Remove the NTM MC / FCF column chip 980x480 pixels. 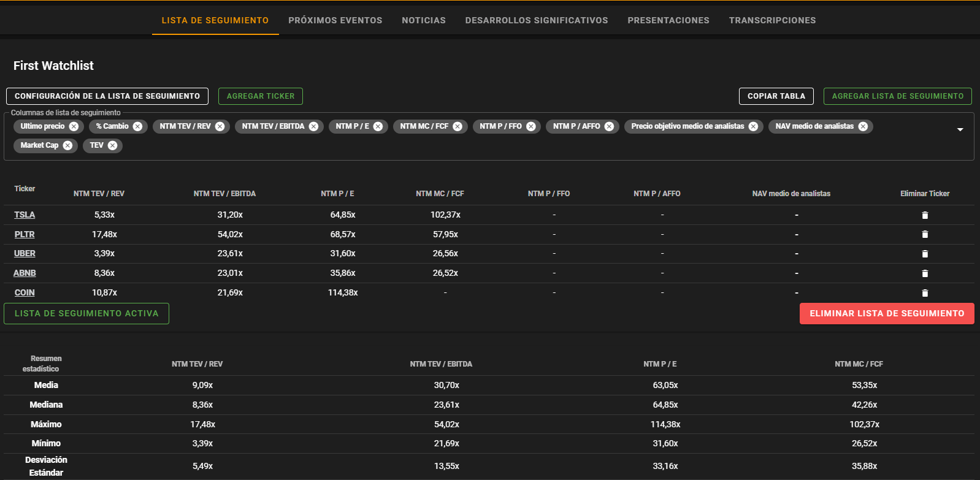[x=457, y=126]
